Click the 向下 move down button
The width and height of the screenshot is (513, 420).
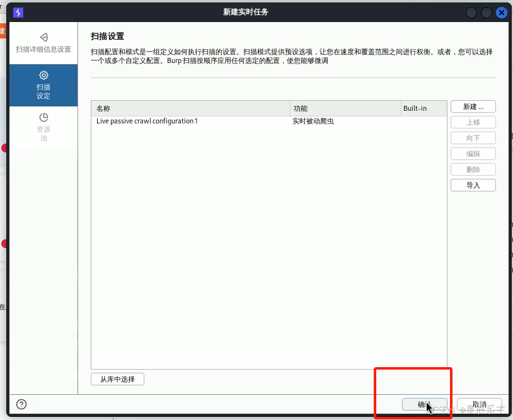473,138
